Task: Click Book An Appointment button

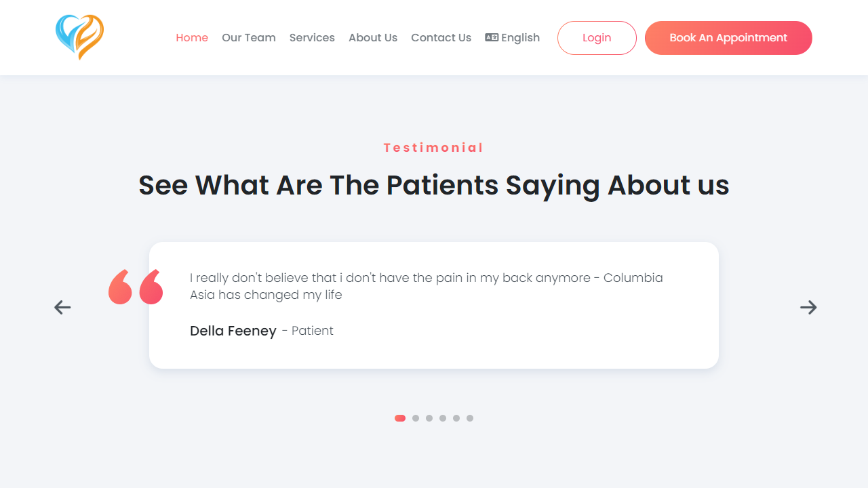Action: (728, 38)
